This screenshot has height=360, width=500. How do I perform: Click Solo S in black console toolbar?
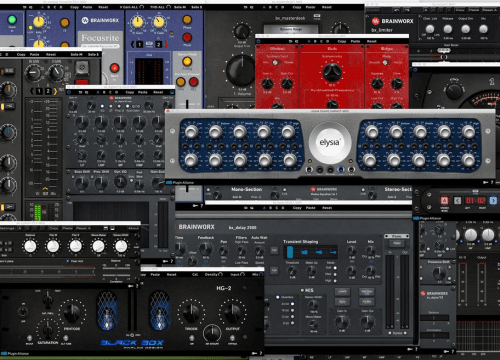click(x=93, y=54)
